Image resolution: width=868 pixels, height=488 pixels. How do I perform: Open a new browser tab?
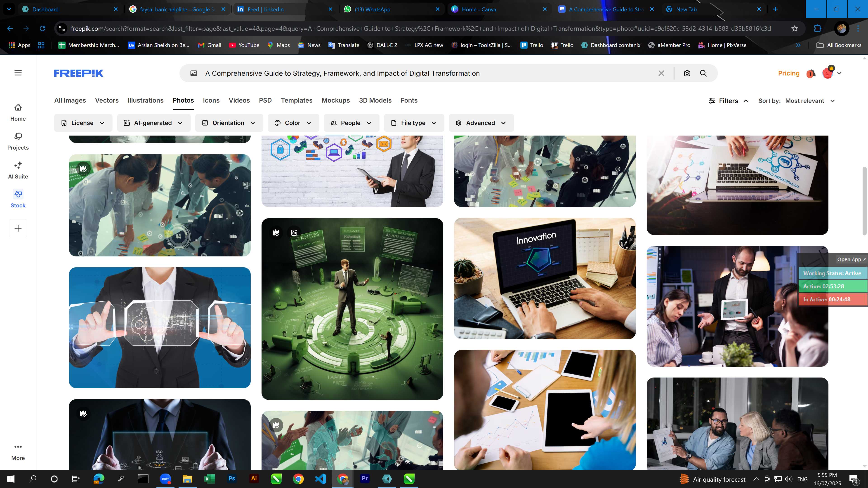pyautogui.click(x=775, y=9)
